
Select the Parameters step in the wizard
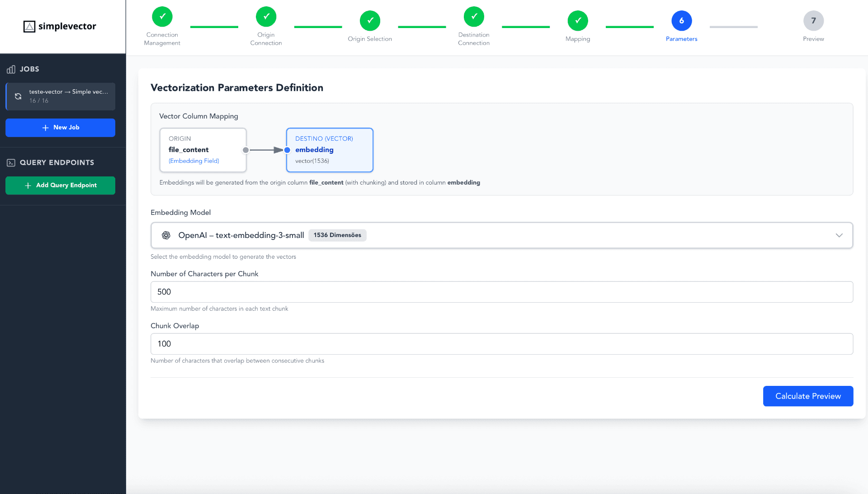[x=682, y=20]
